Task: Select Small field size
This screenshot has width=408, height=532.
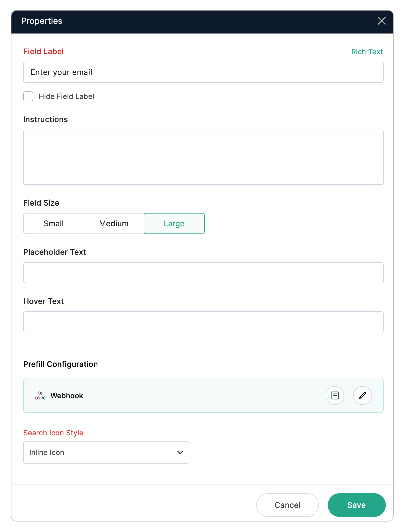Action: tap(53, 223)
